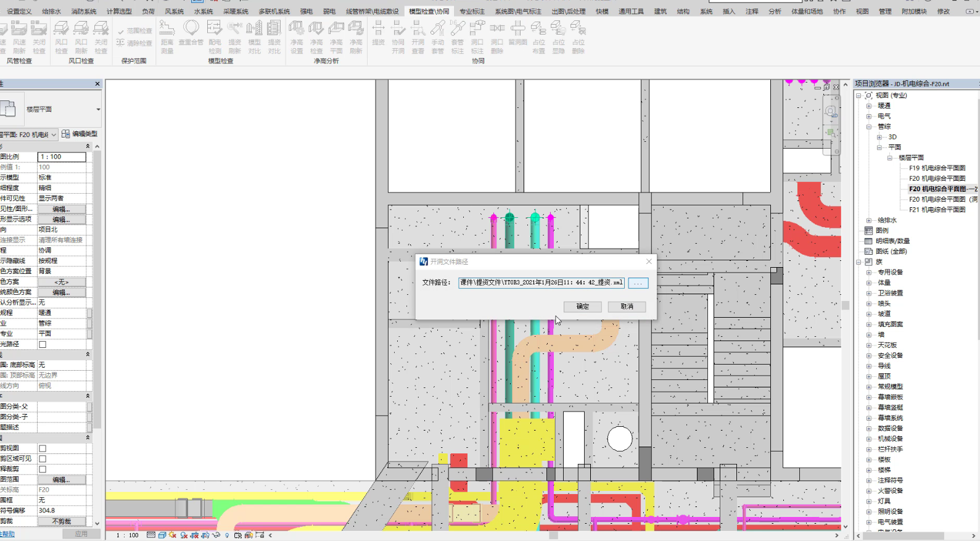Click the 占位布置 placeholder layout tool
Viewport: 980px width, 541px height.
pos(538,37)
